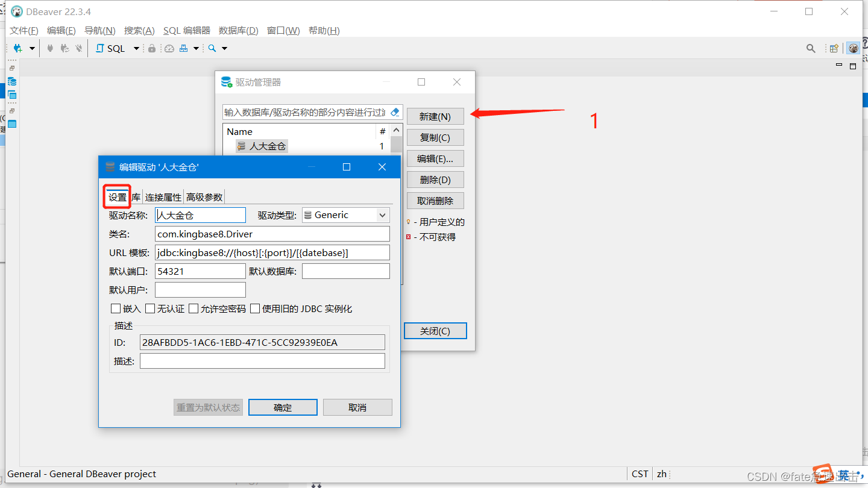This screenshot has width=868, height=488.
Task: Click the 默认用户 input field
Action: [x=200, y=290]
